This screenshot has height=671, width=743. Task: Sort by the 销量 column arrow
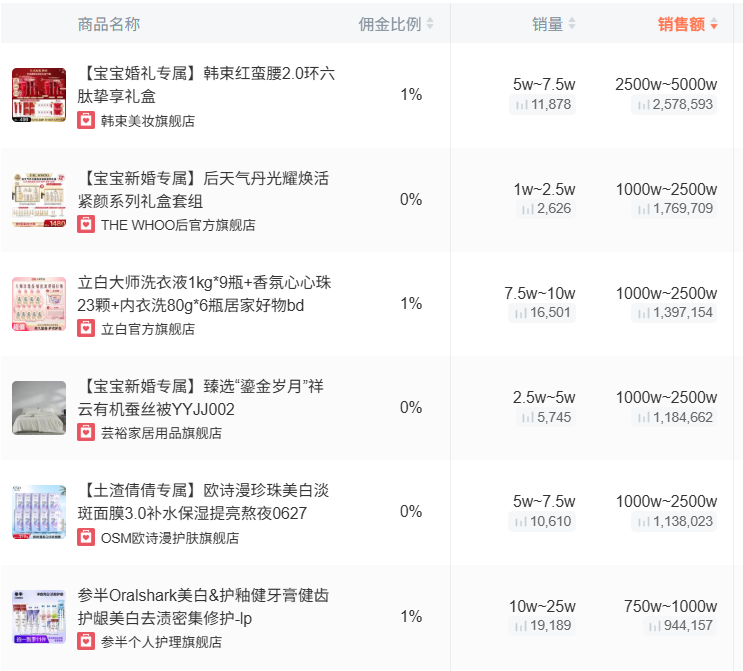click(x=572, y=25)
